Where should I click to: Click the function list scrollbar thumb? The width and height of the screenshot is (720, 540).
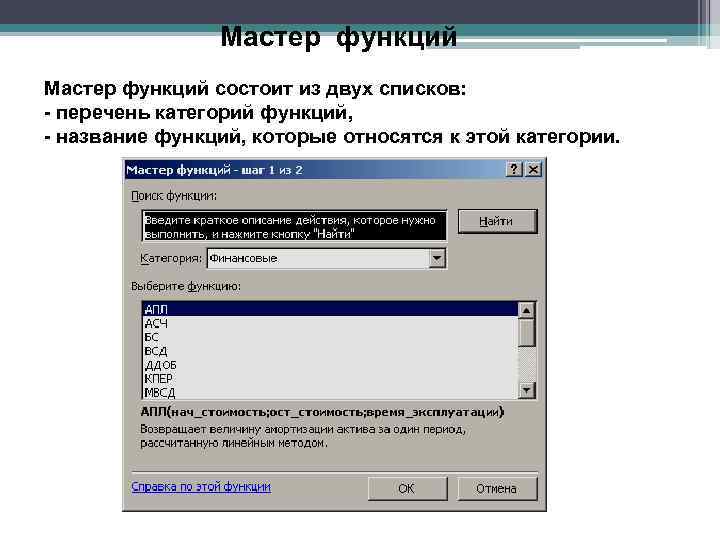click(x=526, y=332)
